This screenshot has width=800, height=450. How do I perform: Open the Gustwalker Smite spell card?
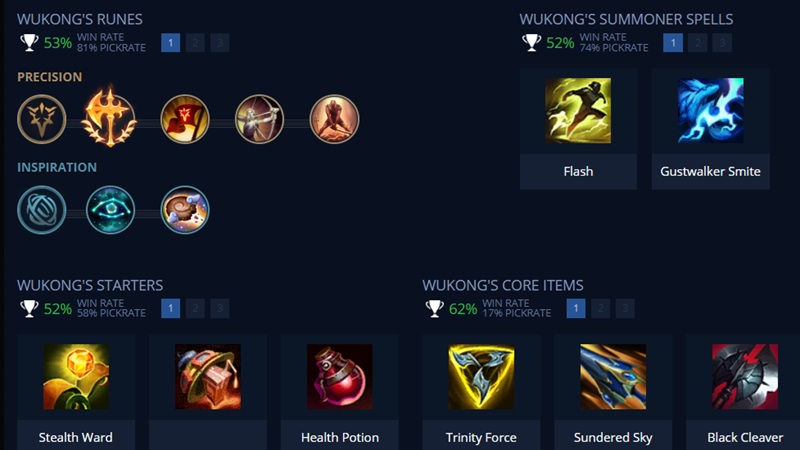click(x=710, y=129)
